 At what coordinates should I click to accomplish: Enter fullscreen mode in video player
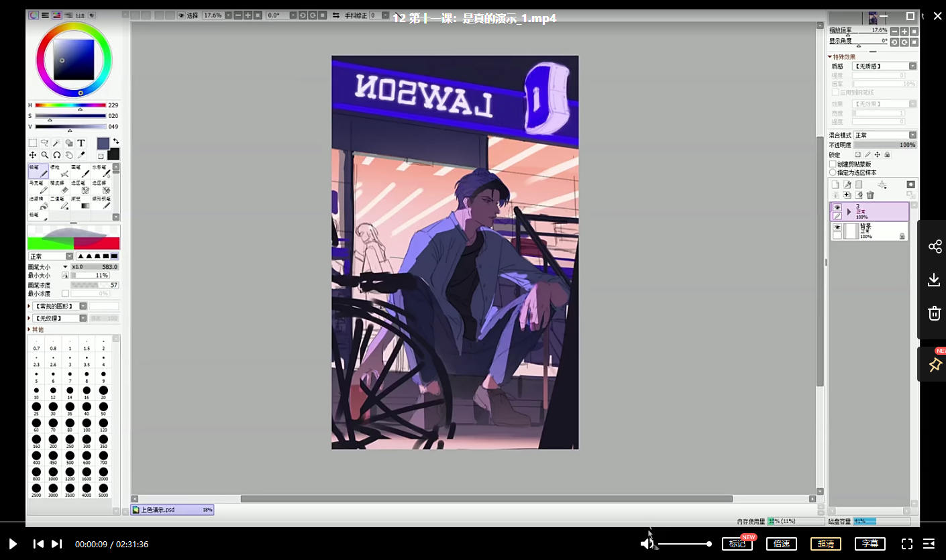906,544
